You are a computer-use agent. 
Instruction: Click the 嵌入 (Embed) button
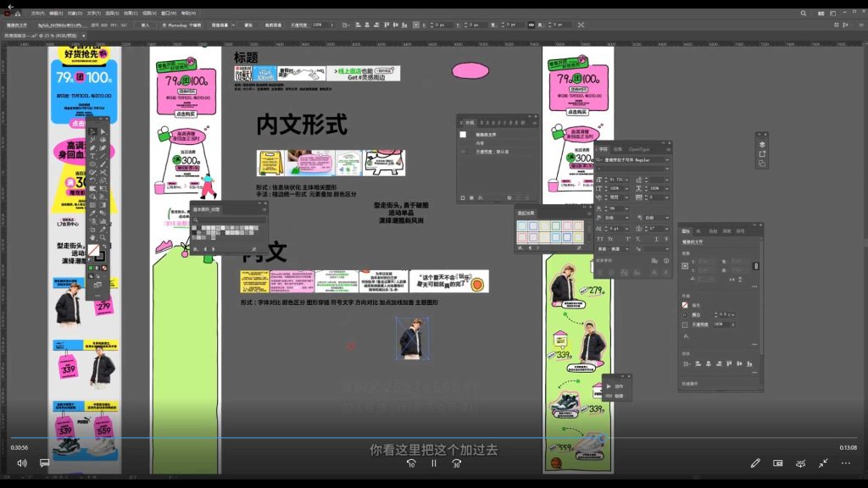coord(145,25)
